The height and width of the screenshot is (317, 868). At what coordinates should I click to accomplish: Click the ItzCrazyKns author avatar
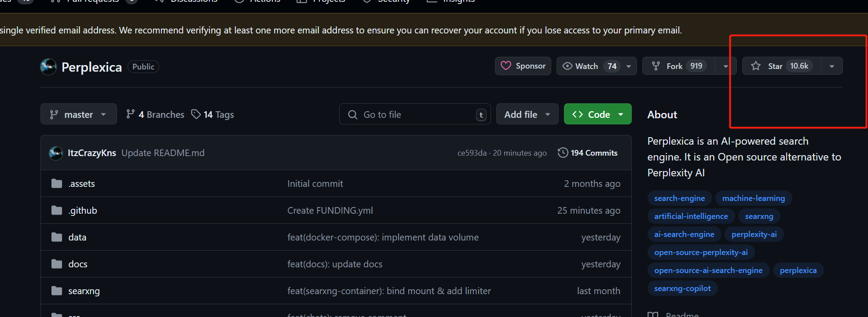click(56, 153)
